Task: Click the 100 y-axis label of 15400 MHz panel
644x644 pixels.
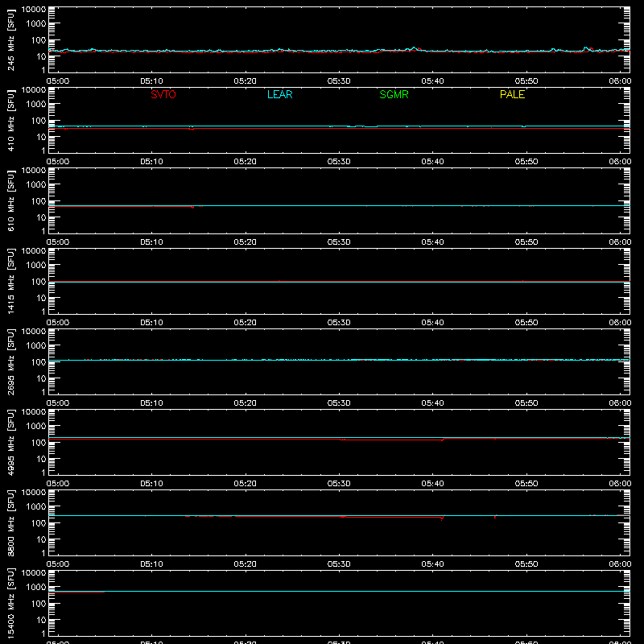Action: point(39,604)
